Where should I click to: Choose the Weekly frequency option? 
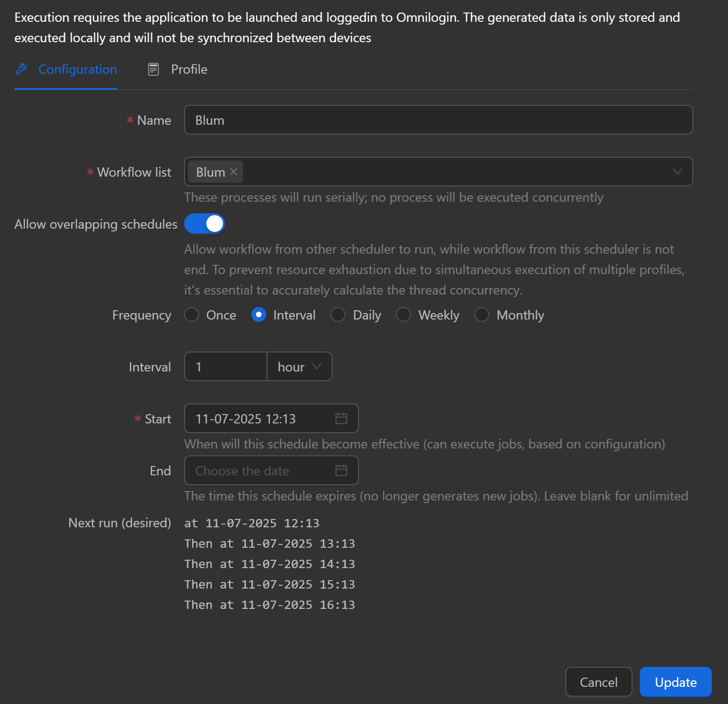403,314
